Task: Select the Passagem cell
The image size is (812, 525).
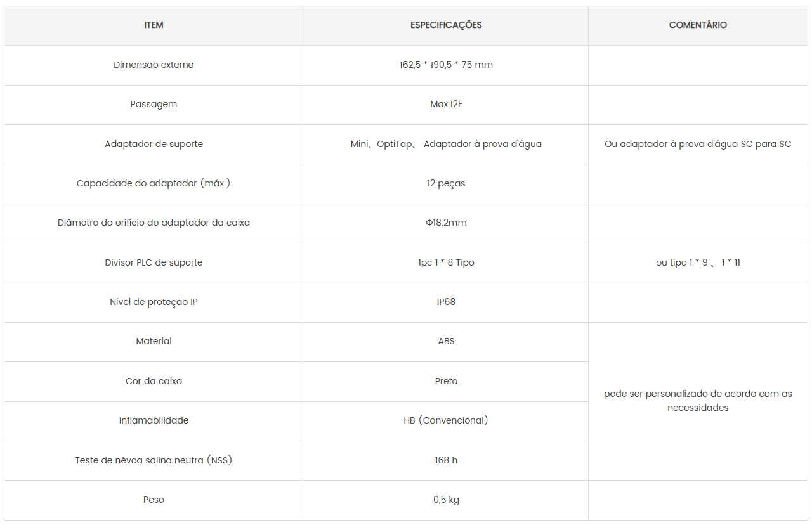Action: coord(154,104)
